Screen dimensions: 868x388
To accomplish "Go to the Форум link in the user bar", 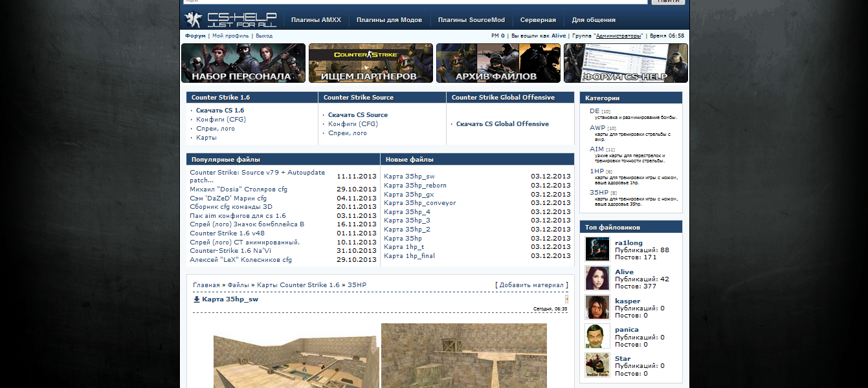I will (195, 36).
